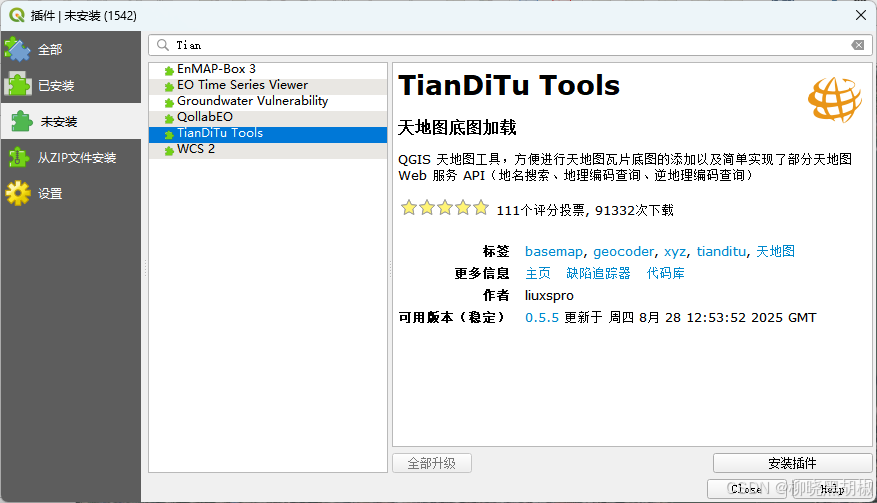The image size is (877, 503).
Task: Open the tianditu tag link
Action: pyautogui.click(x=721, y=252)
